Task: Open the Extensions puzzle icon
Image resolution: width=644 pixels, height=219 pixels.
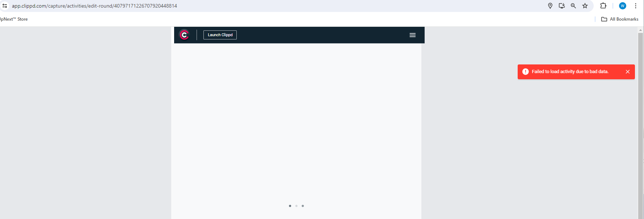Action: point(603,6)
